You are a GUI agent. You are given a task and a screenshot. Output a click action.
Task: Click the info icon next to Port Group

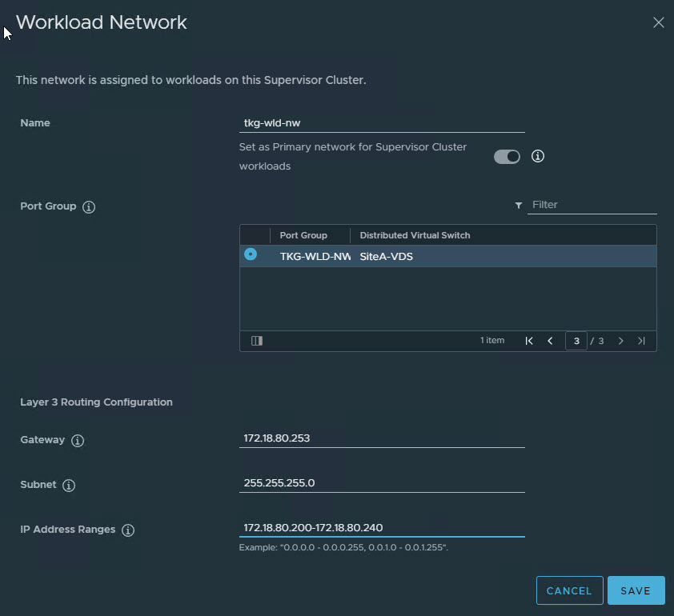tap(89, 207)
